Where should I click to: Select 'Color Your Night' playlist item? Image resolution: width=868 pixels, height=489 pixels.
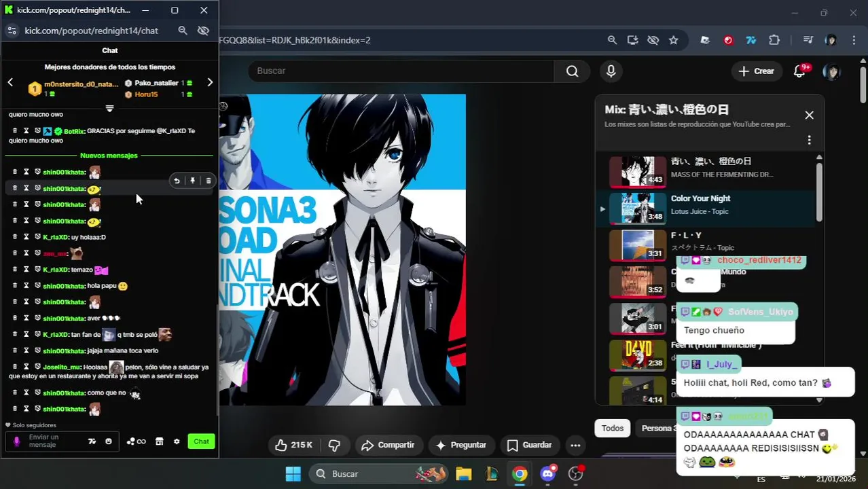point(706,208)
